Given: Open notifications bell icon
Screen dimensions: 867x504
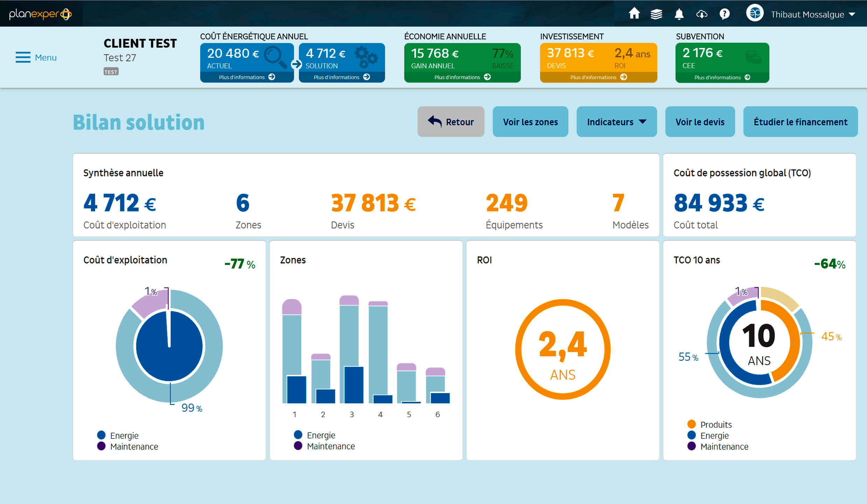Looking at the screenshot, I should (679, 14).
